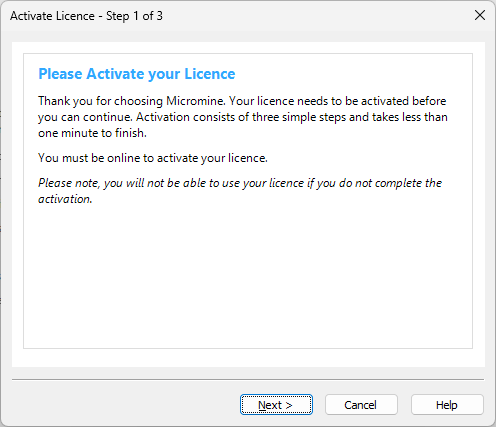This screenshot has width=496, height=427.
Task: Click the "Please Activate your Licence" heading
Action: [137, 74]
